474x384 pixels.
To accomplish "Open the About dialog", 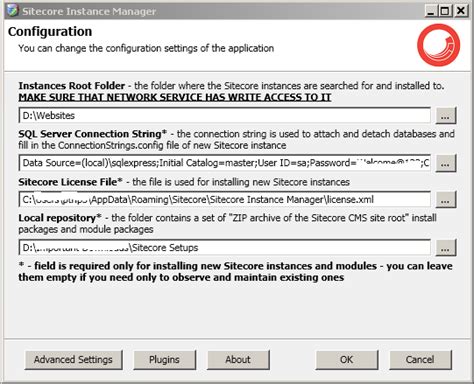I will (238, 360).
